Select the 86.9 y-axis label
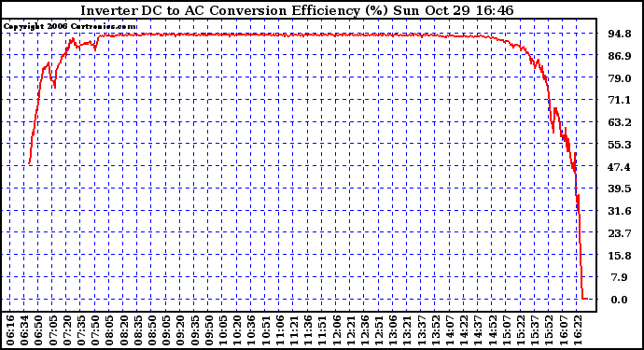 (x=620, y=56)
